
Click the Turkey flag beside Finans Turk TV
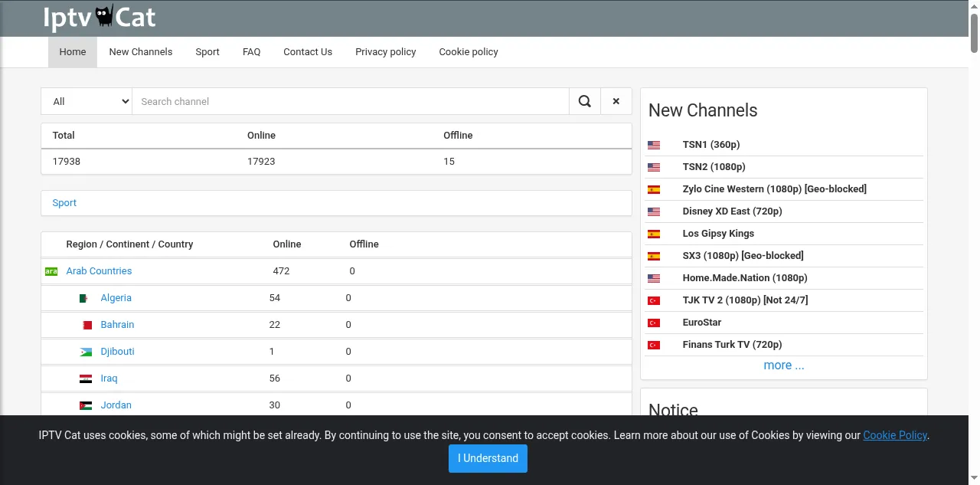coord(654,345)
